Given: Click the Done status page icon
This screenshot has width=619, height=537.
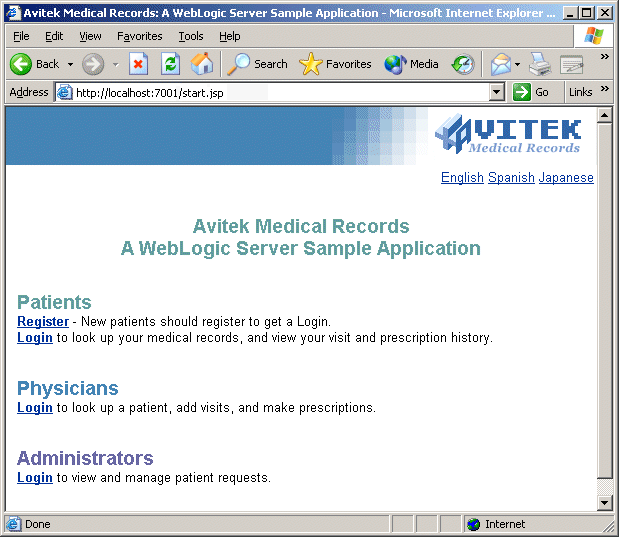Looking at the screenshot, I should [13, 524].
